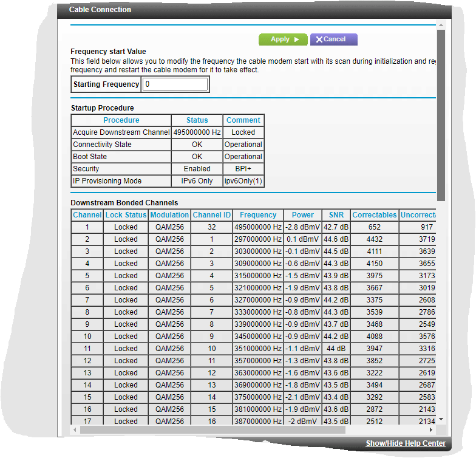476x458 pixels.
Task: Click the arrow icon on Apply
Action: pyautogui.click(x=297, y=39)
